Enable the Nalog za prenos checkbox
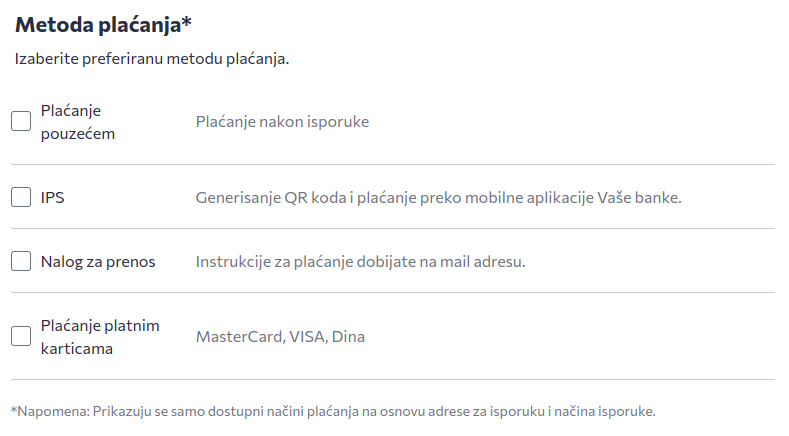 (x=21, y=261)
